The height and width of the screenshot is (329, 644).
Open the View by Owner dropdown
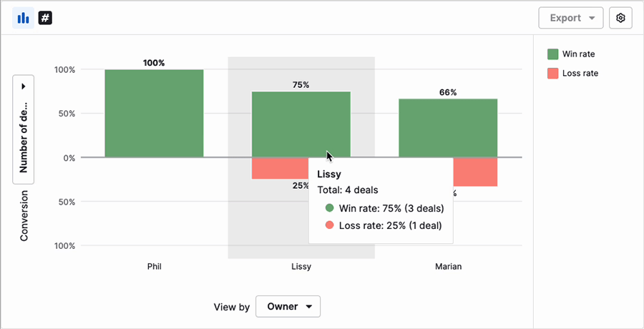(288, 307)
